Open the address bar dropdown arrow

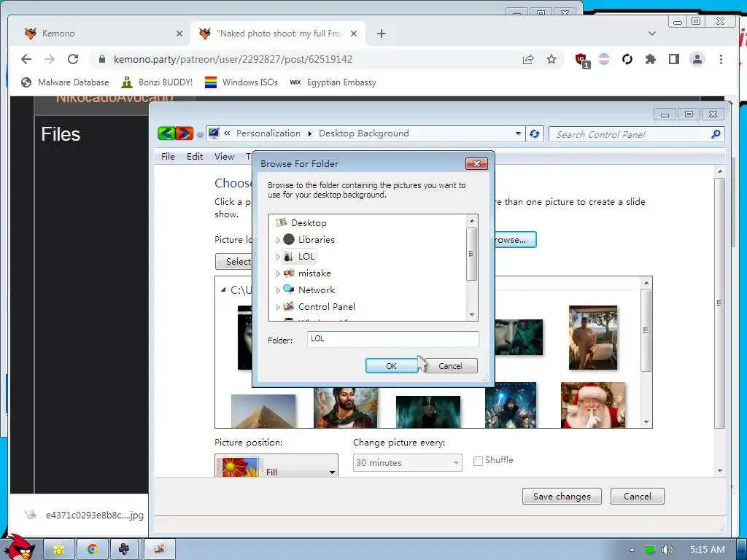[x=518, y=134]
